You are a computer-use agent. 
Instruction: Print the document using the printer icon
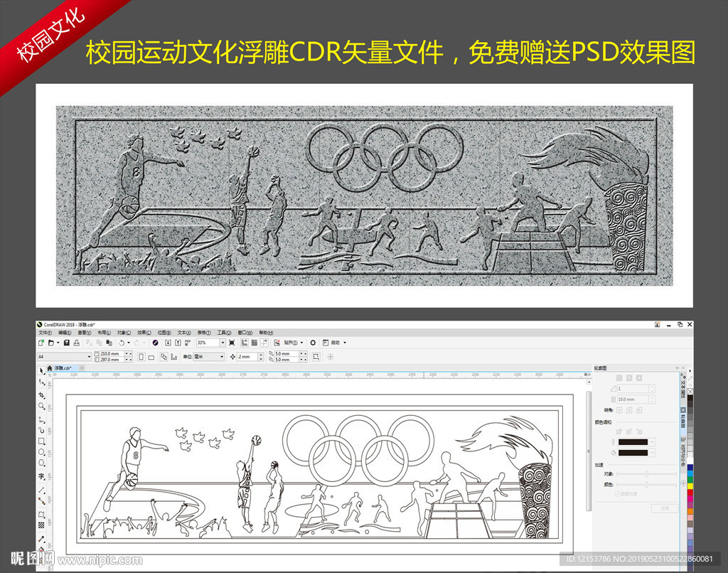click(x=77, y=343)
